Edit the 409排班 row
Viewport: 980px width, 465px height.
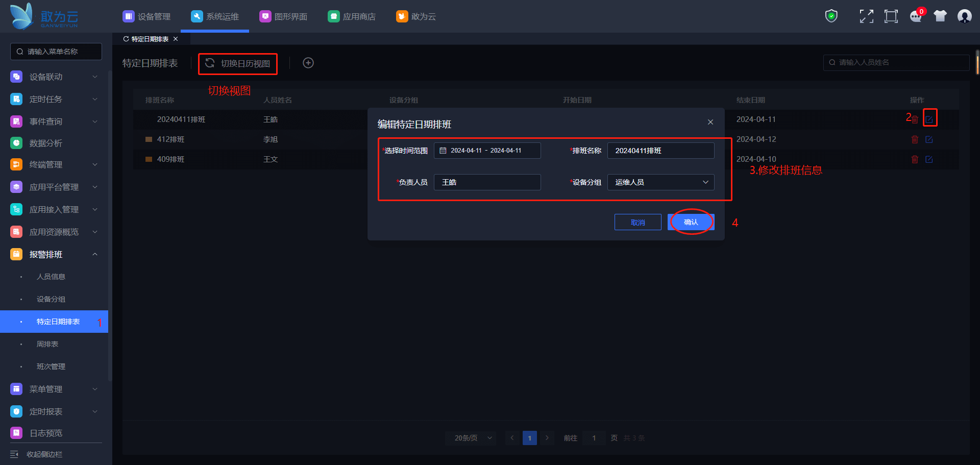point(929,159)
